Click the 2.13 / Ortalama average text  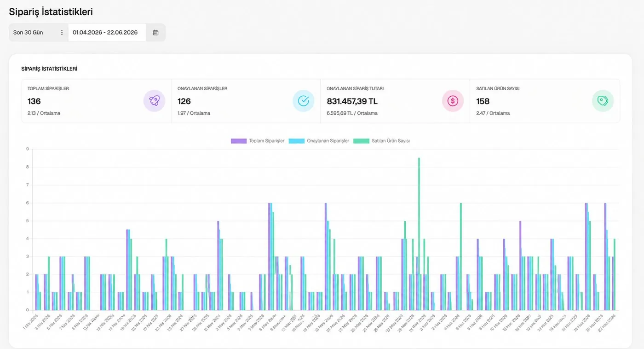44,113
